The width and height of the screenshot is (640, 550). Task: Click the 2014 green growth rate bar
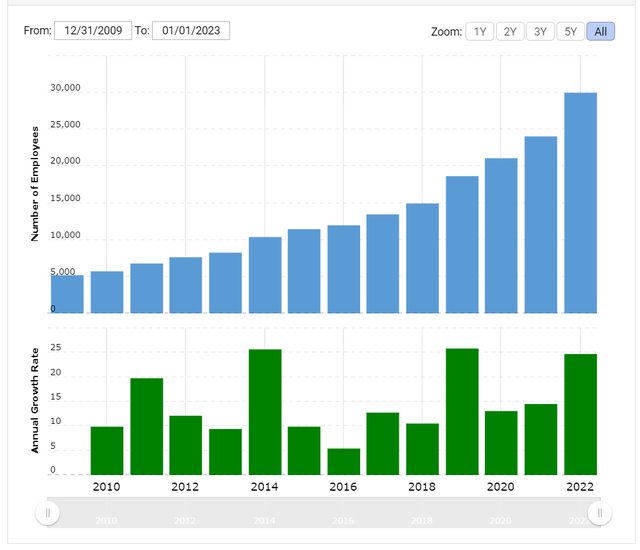(x=265, y=412)
